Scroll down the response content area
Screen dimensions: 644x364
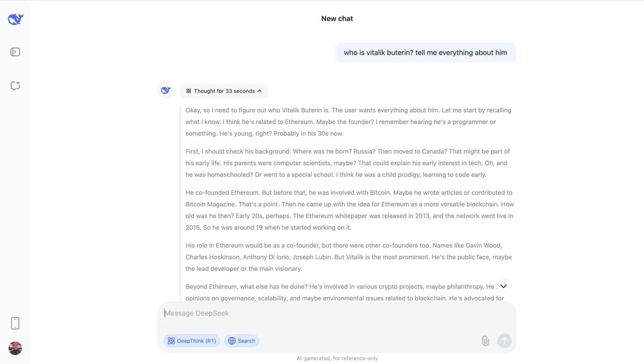[503, 286]
